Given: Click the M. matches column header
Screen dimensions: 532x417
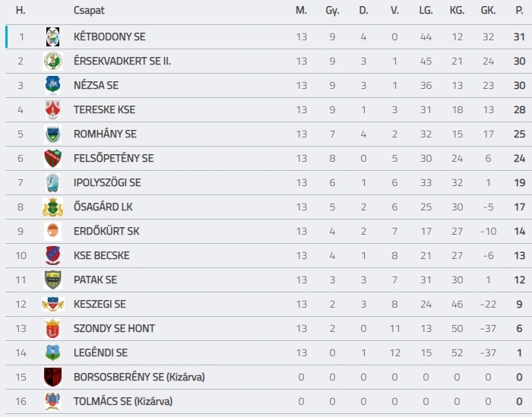Looking at the screenshot, I should pyautogui.click(x=301, y=11).
